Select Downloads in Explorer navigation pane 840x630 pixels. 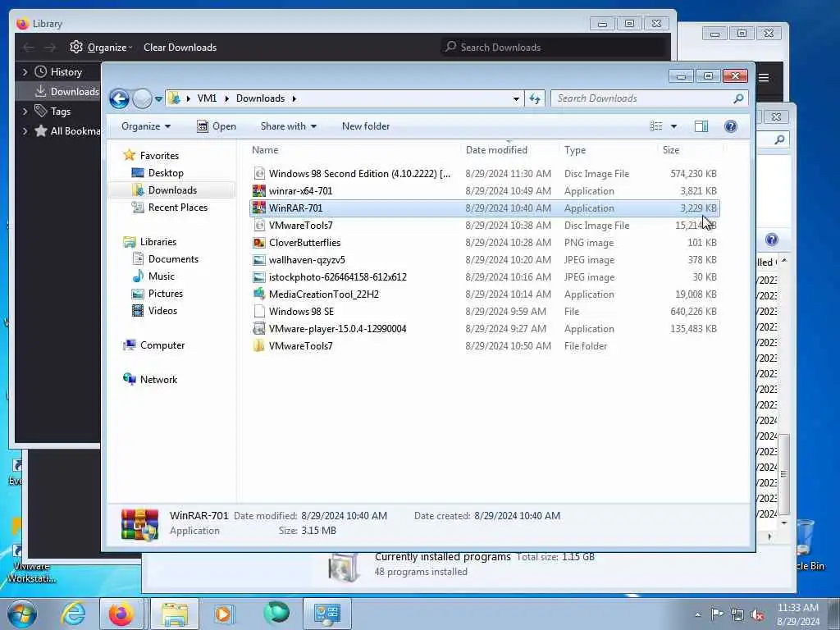tap(172, 190)
